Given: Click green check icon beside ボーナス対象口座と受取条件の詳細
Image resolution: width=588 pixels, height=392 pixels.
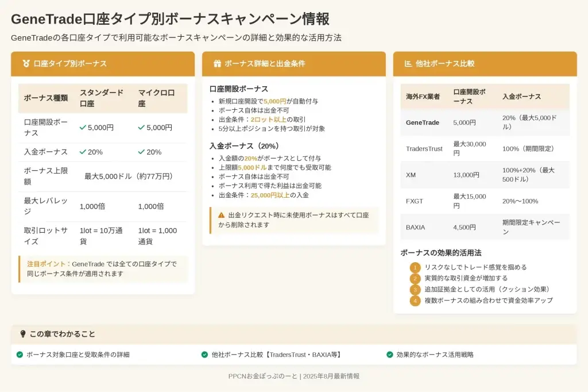Looking at the screenshot, I should (x=20, y=355).
